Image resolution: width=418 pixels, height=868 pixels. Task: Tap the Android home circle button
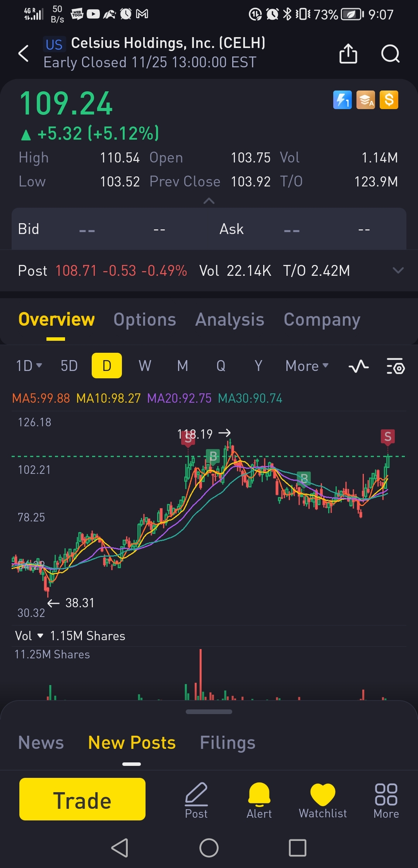[209, 848]
